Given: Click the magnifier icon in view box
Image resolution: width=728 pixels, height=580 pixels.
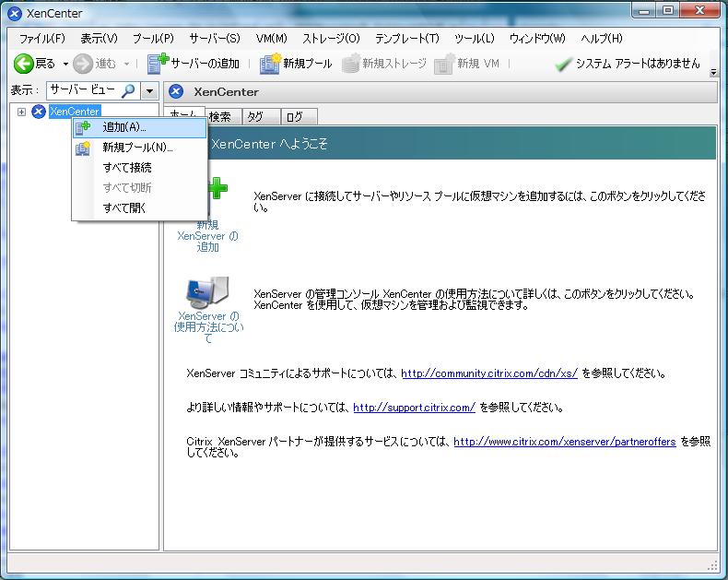Looking at the screenshot, I should (x=128, y=90).
